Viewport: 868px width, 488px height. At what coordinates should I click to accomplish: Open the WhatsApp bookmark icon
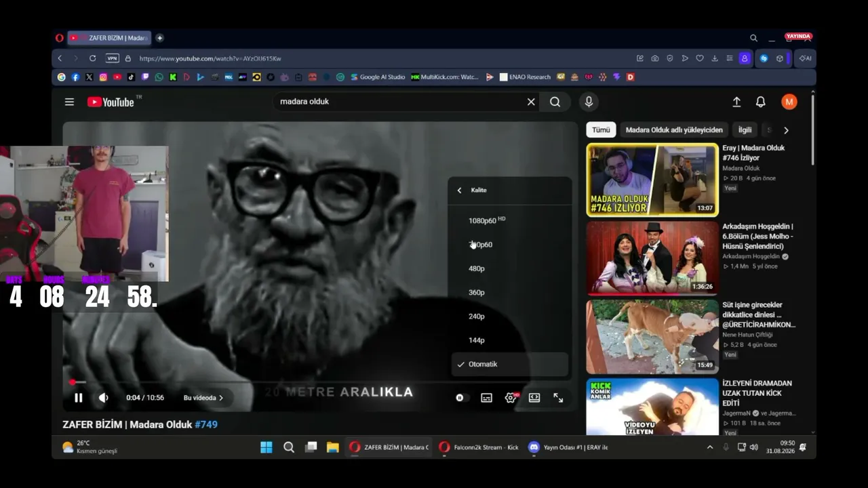point(159,77)
